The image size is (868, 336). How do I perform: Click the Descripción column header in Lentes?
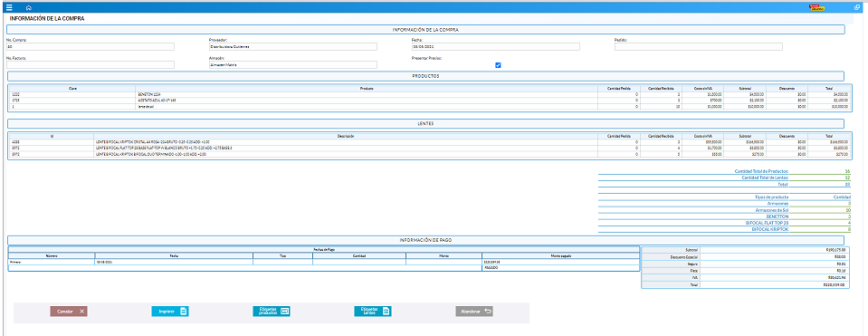pyautogui.click(x=346, y=136)
